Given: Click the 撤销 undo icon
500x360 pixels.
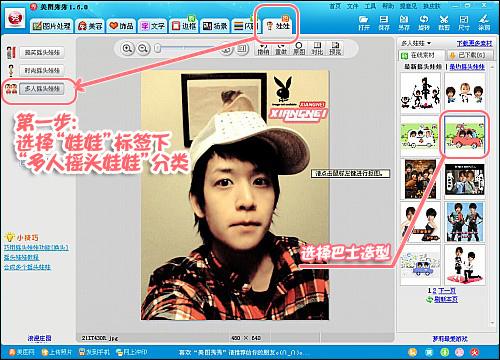Looking at the screenshot, I should point(263,49).
